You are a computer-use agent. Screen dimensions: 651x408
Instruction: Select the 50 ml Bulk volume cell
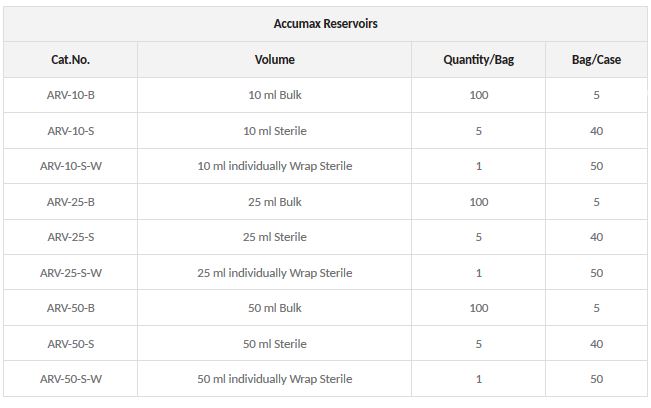pos(275,308)
